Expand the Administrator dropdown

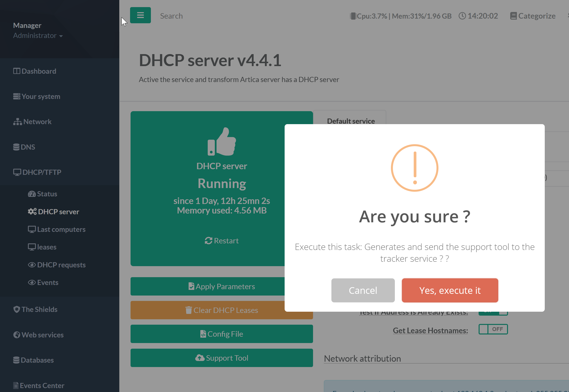coord(38,36)
